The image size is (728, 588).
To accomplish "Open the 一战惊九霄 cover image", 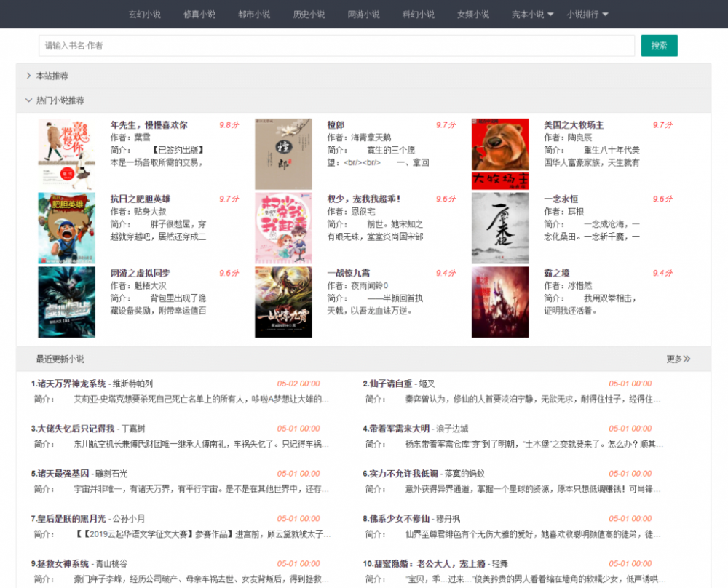I will [283, 302].
